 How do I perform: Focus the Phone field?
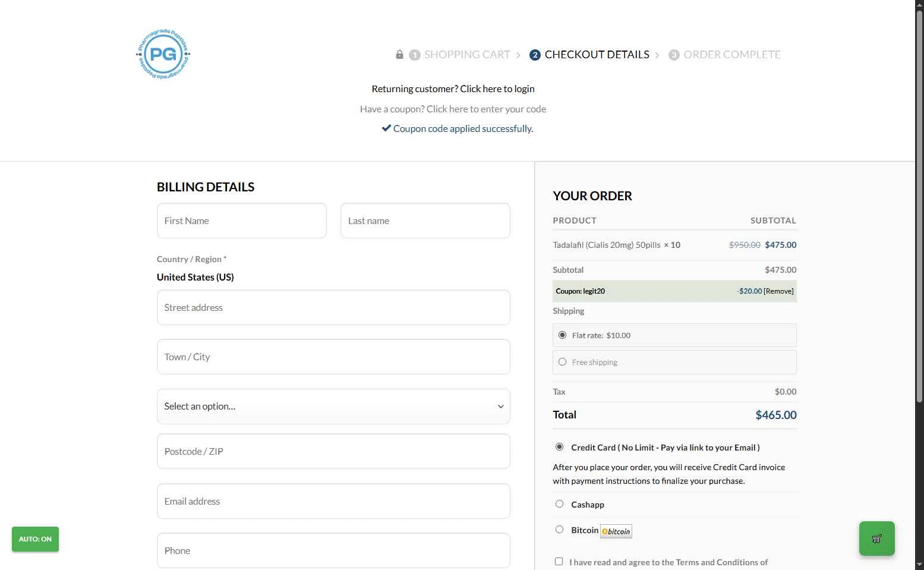pos(333,550)
